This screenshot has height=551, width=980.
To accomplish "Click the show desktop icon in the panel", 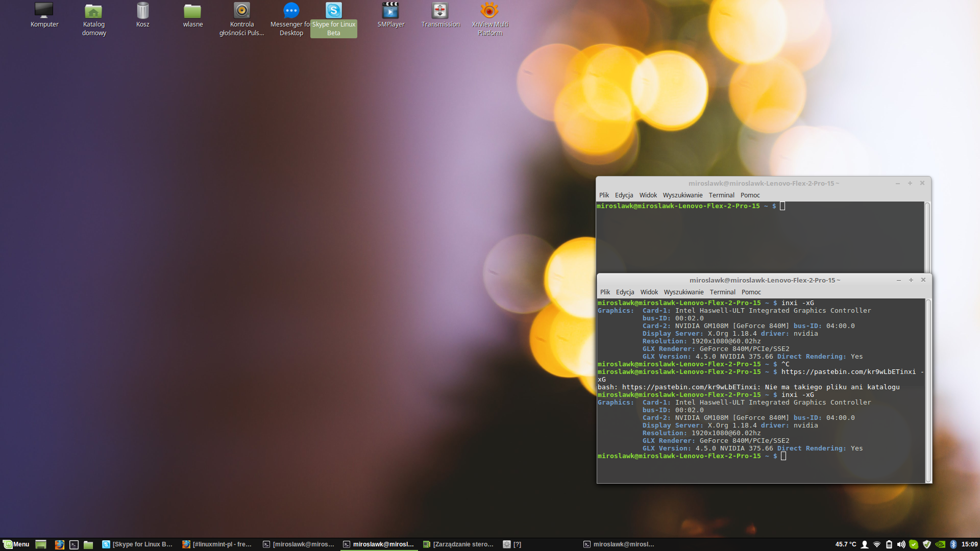I will [41, 544].
